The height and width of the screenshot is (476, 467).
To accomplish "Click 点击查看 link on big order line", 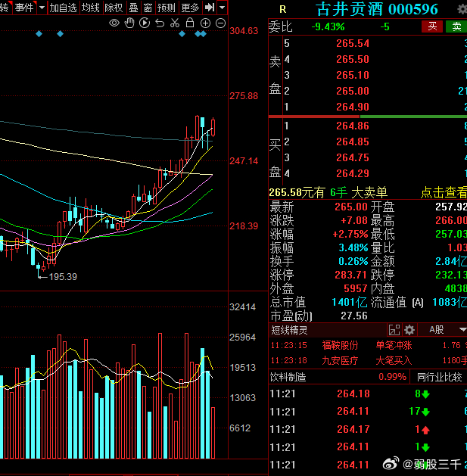I will pyautogui.click(x=444, y=192).
